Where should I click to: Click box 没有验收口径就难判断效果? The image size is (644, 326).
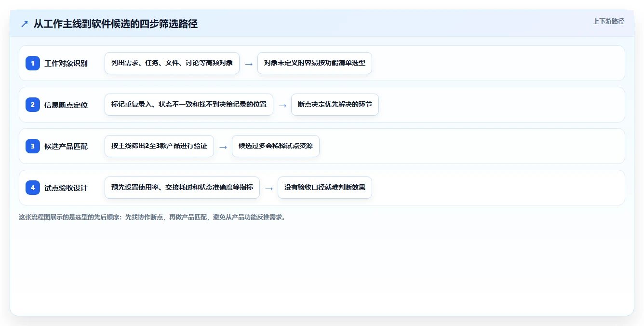(325, 188)
